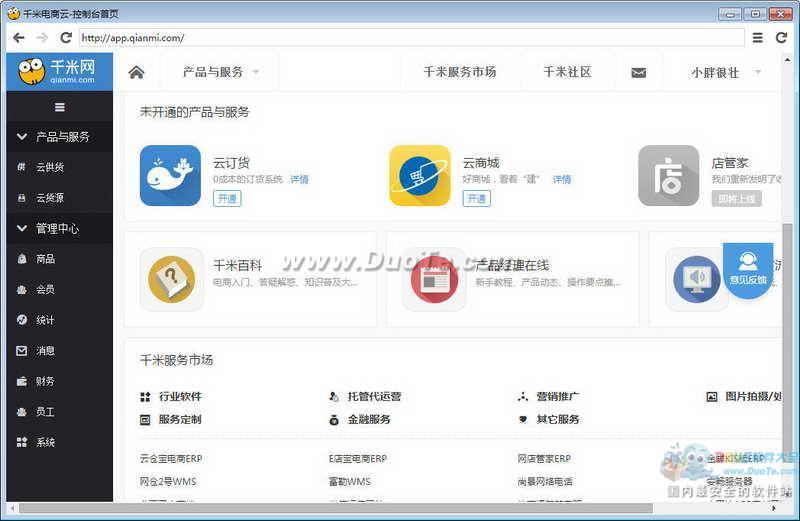Open the 产品经理在线 news icon
The width and height of the screenshot is (800, 521).
pos(434,279)
